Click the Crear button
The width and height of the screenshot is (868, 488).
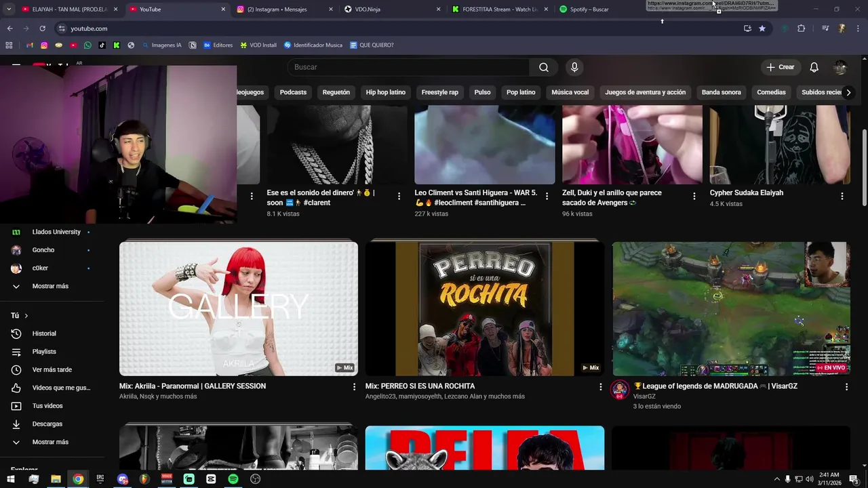pyautogui.click(x=780, y=67)
